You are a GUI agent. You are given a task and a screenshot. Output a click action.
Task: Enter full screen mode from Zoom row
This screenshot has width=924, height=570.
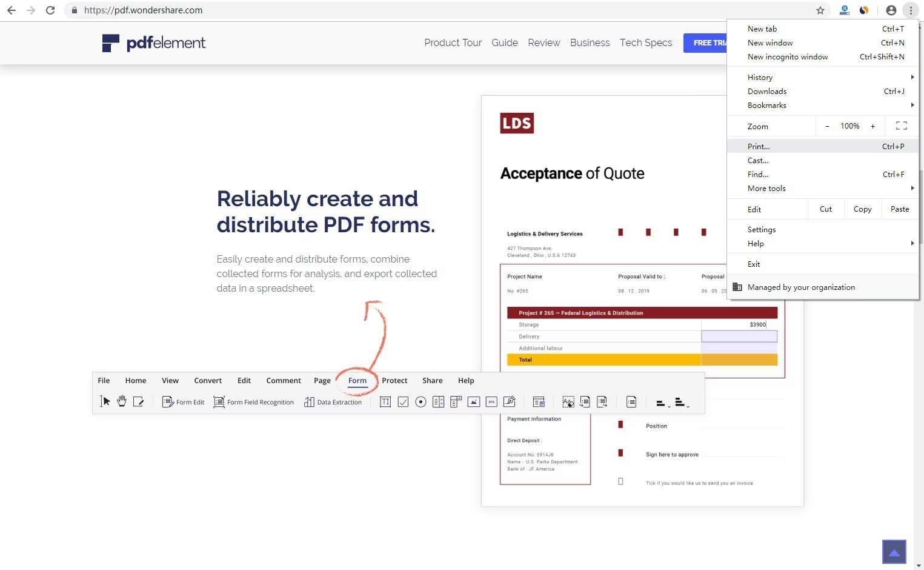pos(901,126)
